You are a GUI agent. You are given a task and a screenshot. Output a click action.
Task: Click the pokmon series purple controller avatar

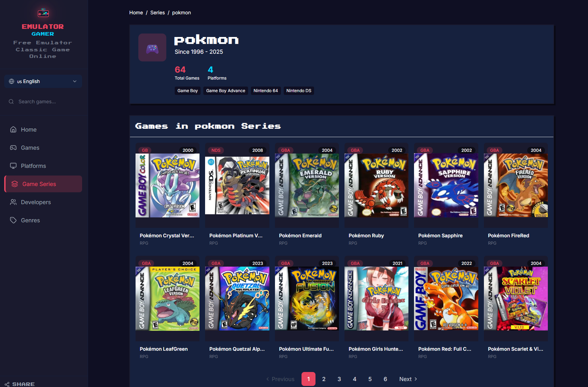152,47
